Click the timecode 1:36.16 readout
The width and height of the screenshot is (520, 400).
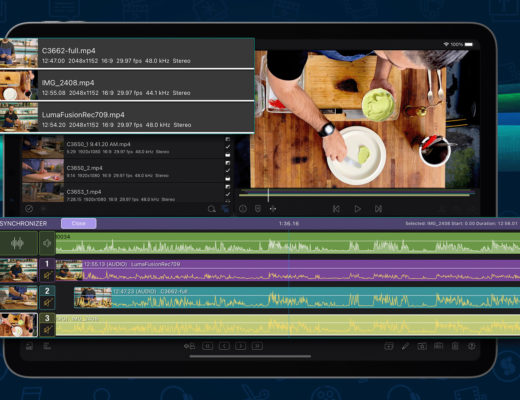pyautogui.click(x=289, y=223)
